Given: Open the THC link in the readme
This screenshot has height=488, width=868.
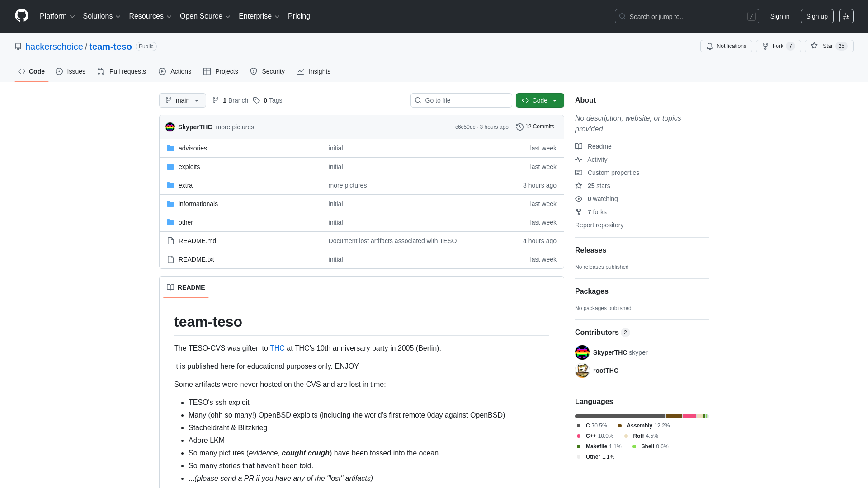Looking at the screenshot, I should click(x=277, y=348).
